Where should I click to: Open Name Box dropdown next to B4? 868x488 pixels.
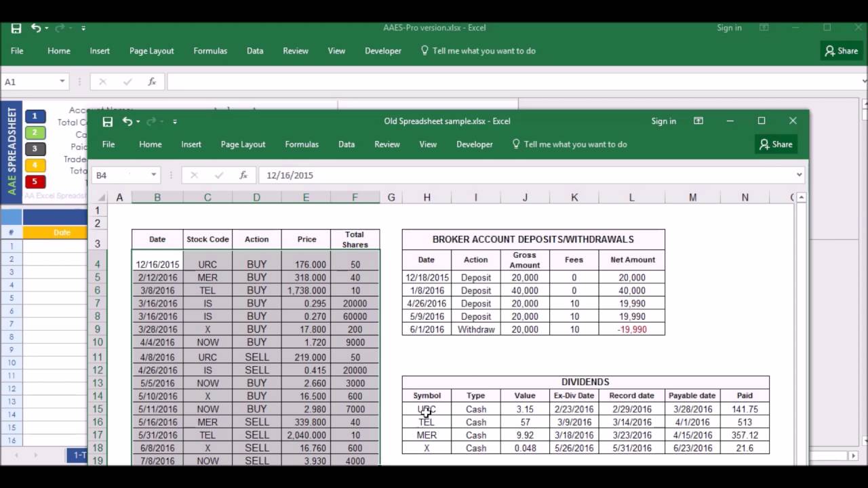pyautogui.click(x=154, y=175)
